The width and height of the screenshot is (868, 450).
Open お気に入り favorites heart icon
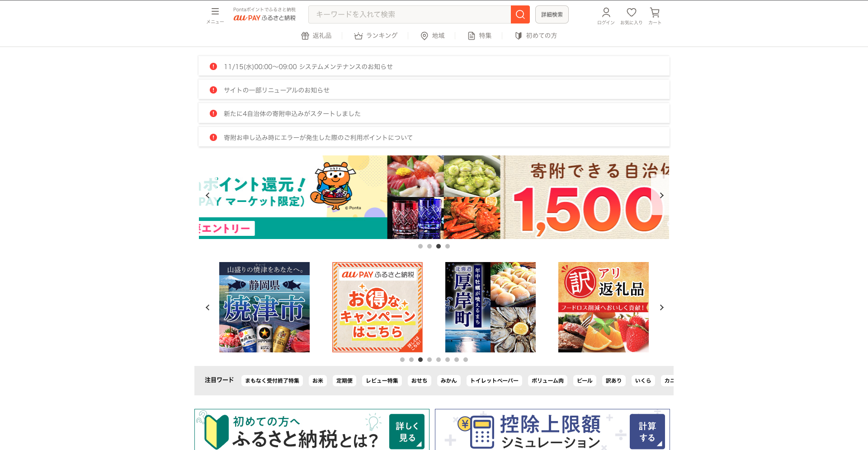click(631, 14)
